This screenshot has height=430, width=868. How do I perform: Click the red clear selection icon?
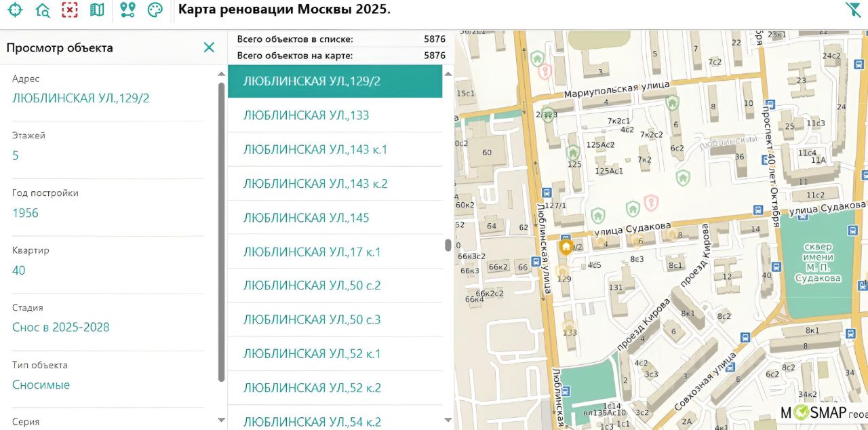pos(69,9)
